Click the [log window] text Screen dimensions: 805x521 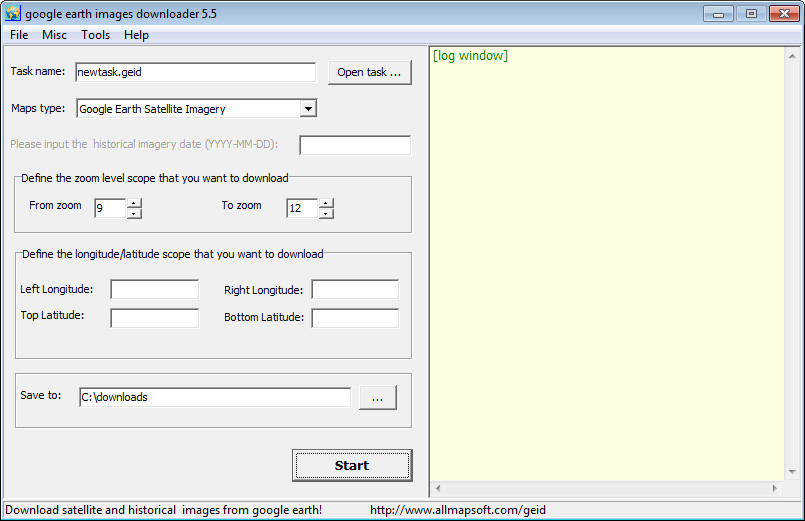470,55
